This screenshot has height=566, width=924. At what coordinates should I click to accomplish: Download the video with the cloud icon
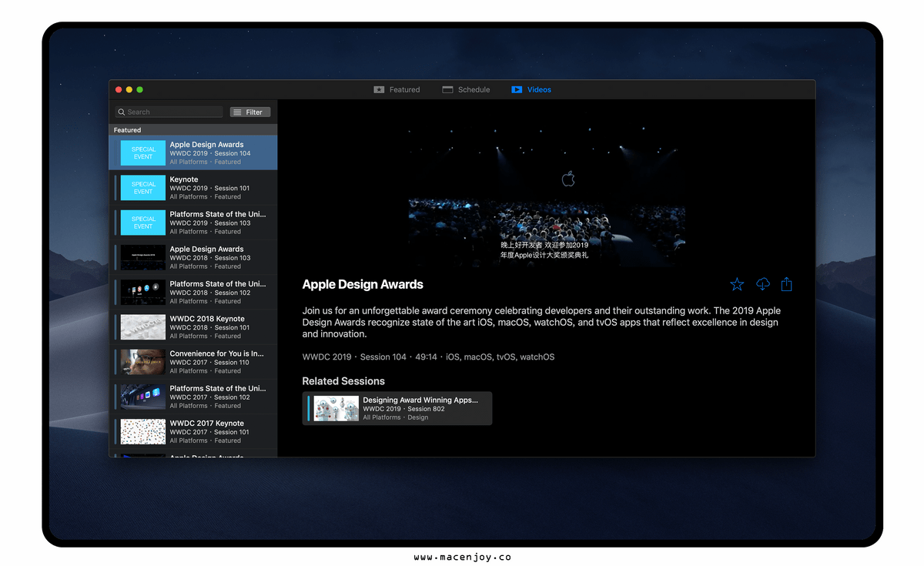pyautogui.click(x=762, y=284)
